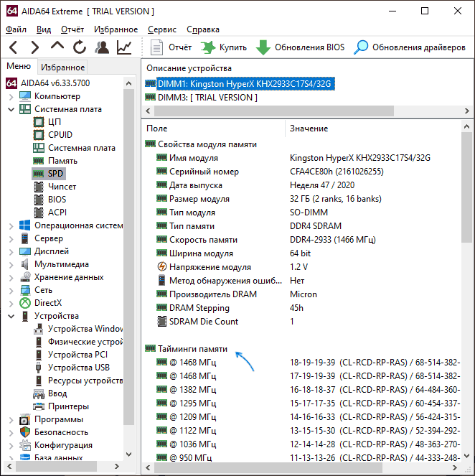Click the details pane vertical scrollbar thumb
The width and height of the screenshot is (475, 476).
466,187
